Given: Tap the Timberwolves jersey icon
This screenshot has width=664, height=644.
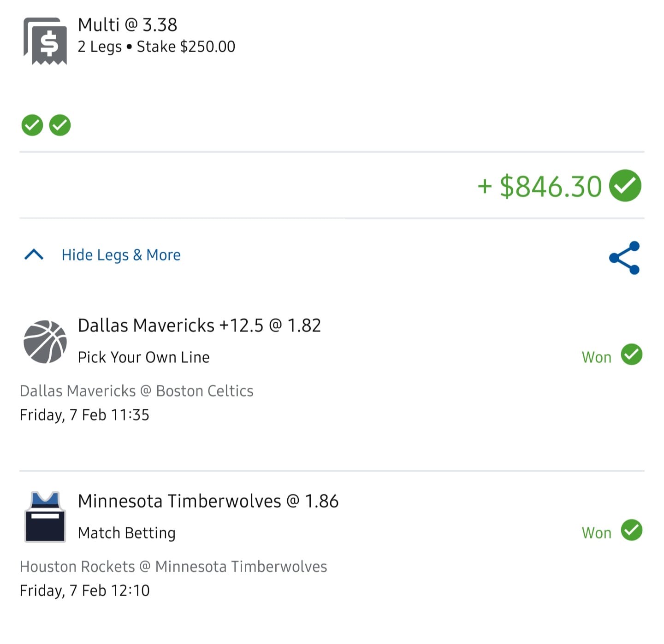Looking at the screenshot, I should pyautogui.click(x=45, y=517).
